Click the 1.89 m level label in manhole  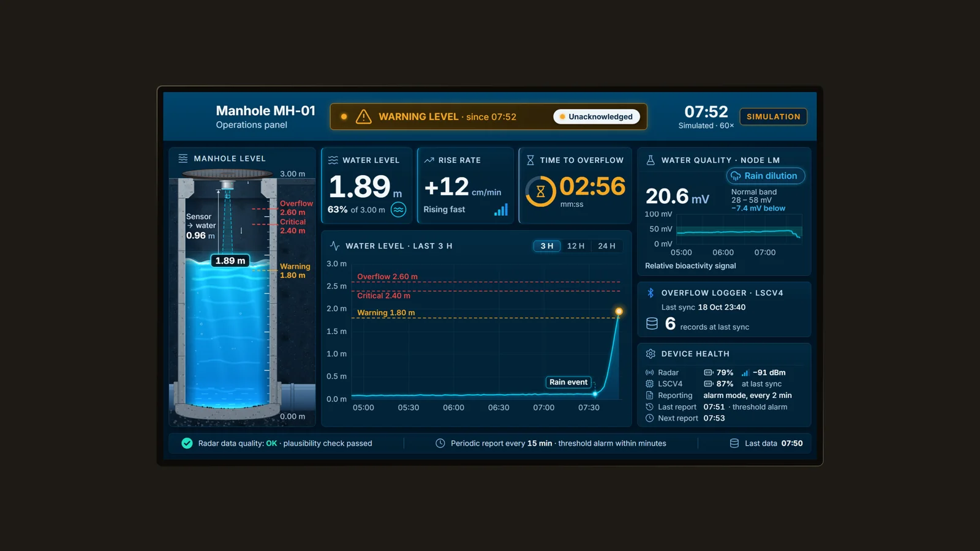pos(230,261)
